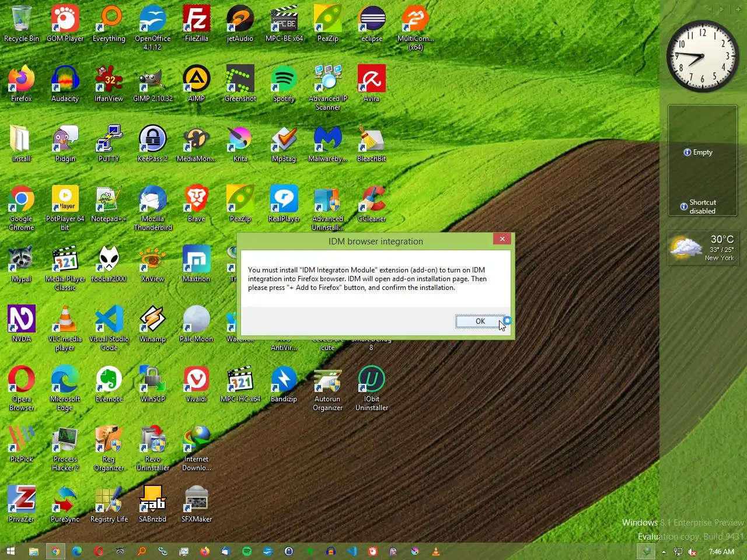
Task: Show hidden system tray icons arrow
Action: click(664, 551)
